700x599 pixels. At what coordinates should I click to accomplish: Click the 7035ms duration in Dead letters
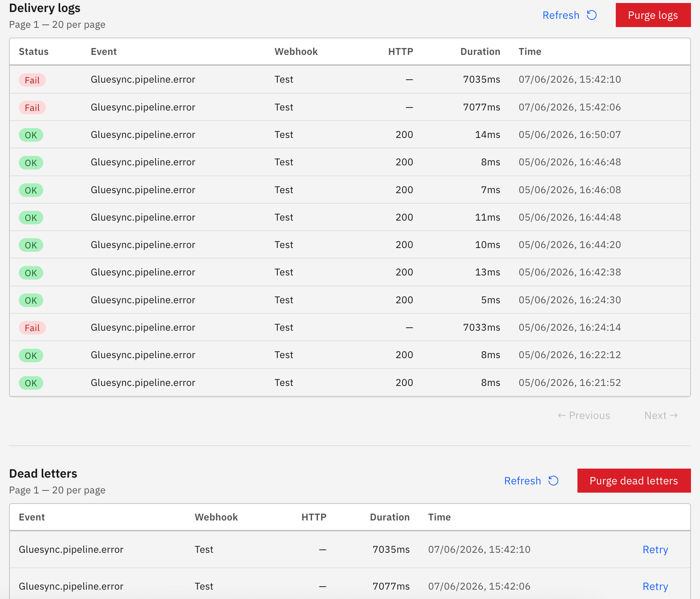(x=391, y=549)
